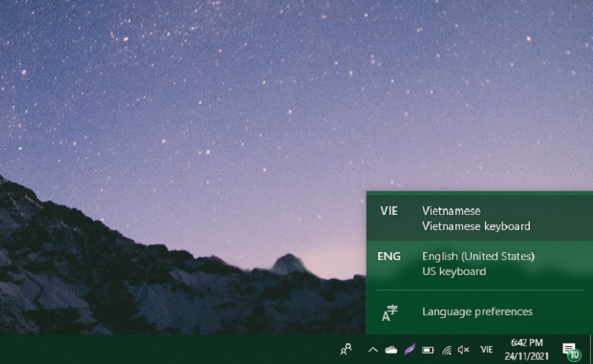593x364 pixels.
Task: Open the Wi-Fi network icon
Action: coord(447,350)
